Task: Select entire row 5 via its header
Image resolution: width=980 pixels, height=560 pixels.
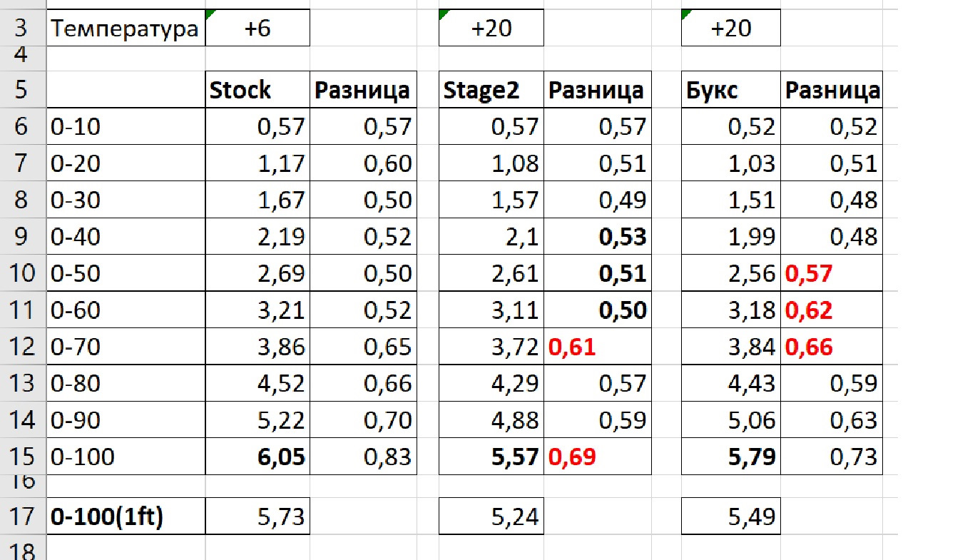Action: pos(23,90)
